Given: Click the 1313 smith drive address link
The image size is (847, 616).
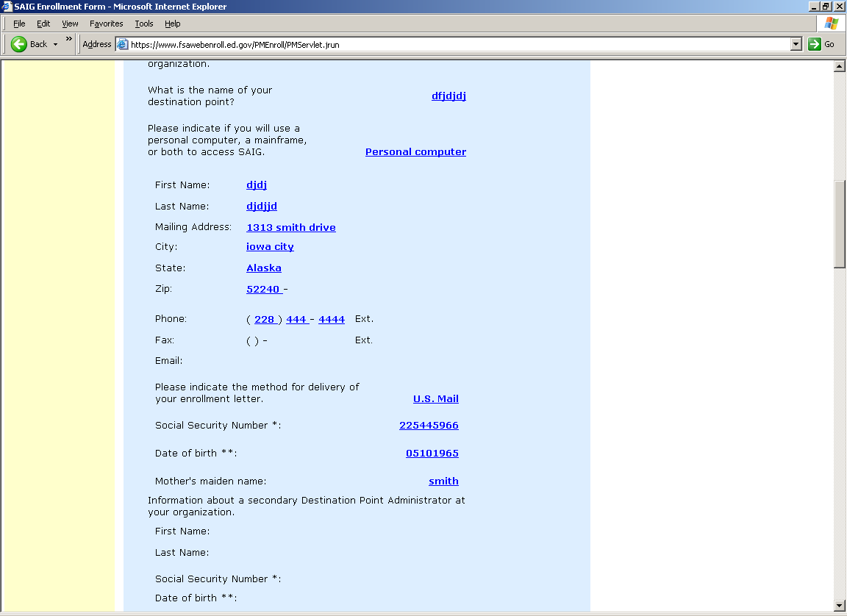Looking at the screenshot, I should pyautogui.click(x=291, y=228).
